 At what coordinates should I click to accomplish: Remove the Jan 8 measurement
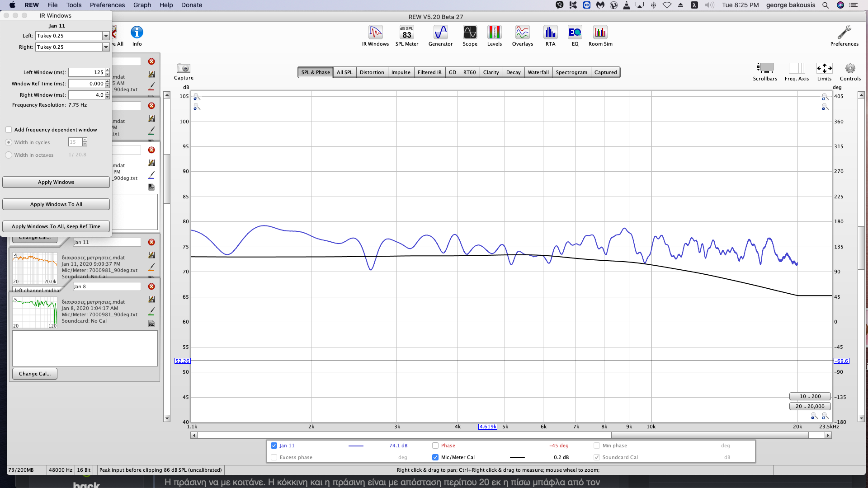[x=151, y=286]
